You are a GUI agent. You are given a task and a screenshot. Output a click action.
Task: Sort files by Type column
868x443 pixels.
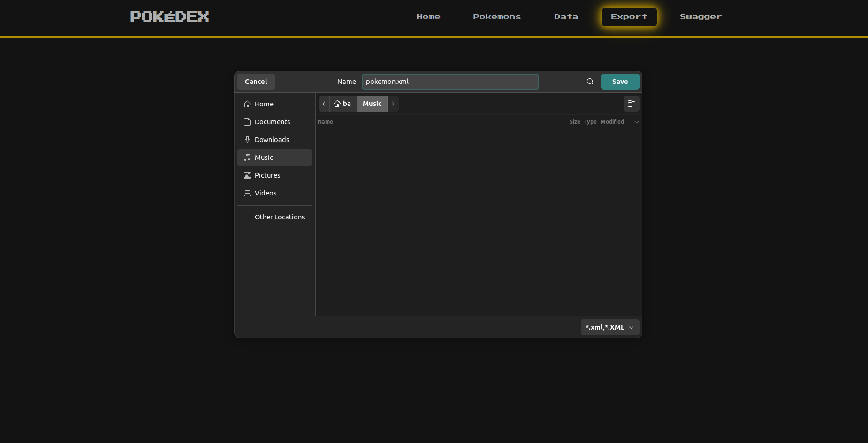point(590,122)
